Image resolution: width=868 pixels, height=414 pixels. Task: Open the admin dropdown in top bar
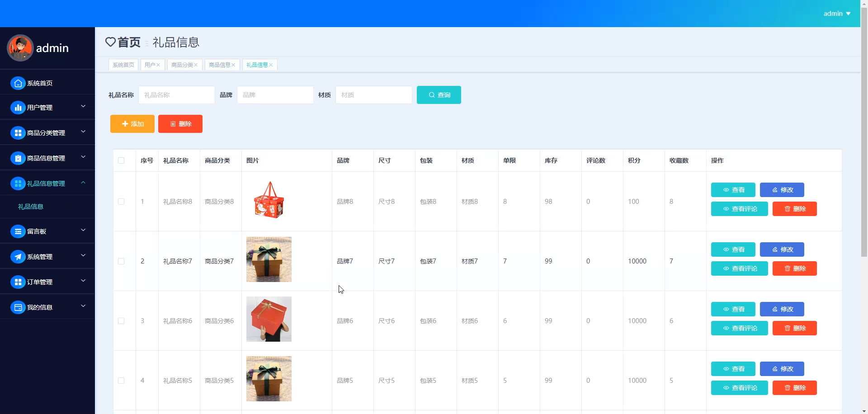pyautogui.click(x=837, y=14)
